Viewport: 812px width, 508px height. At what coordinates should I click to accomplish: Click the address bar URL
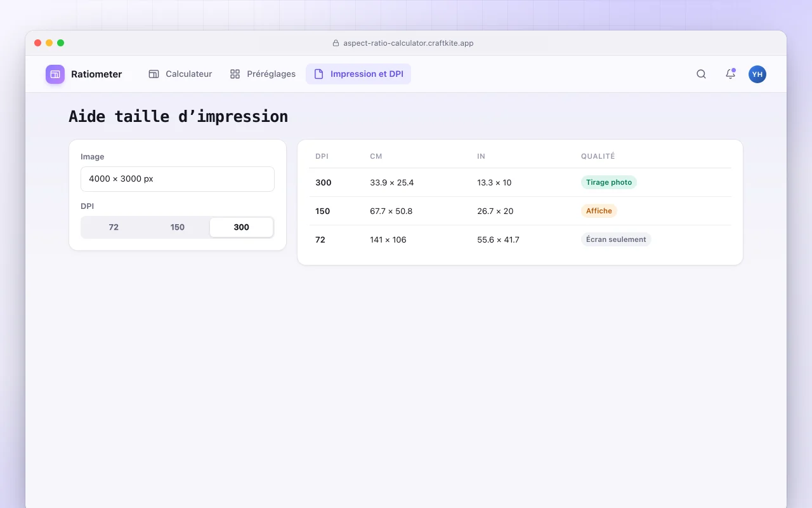click(x=409, y=43)
